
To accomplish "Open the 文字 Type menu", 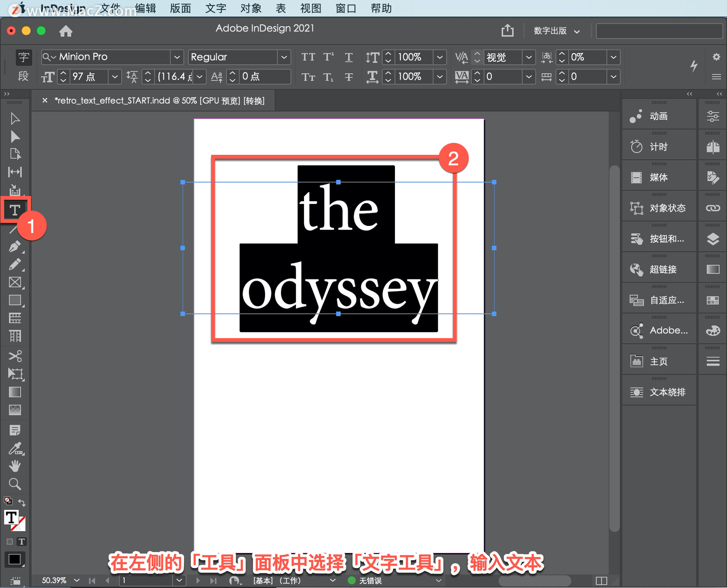I will pyautogui.click(x=215, y=8).
